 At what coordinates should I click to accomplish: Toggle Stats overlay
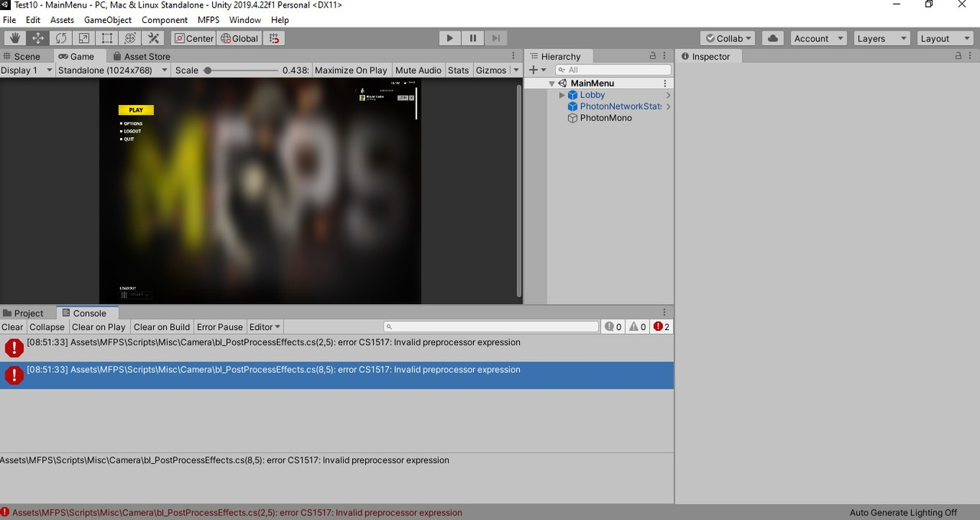pyautogui.click(x=459, y=70)
